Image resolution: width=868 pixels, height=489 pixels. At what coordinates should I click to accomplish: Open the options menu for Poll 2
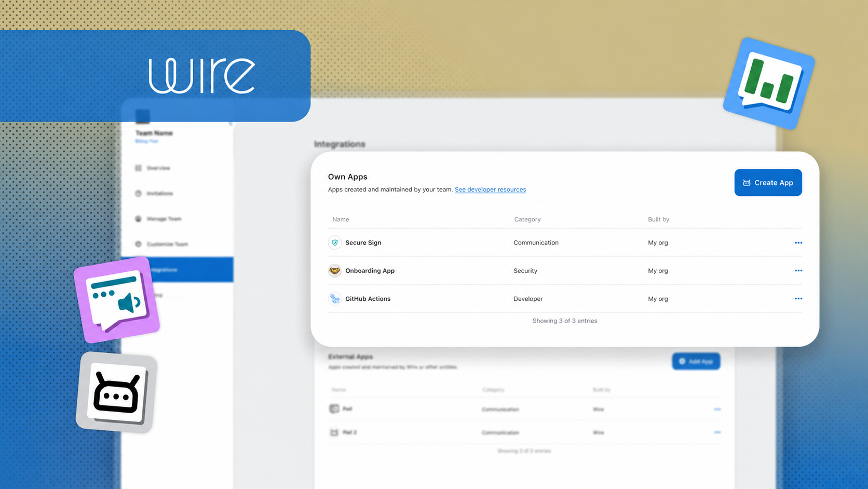click(x=717, y=432)
